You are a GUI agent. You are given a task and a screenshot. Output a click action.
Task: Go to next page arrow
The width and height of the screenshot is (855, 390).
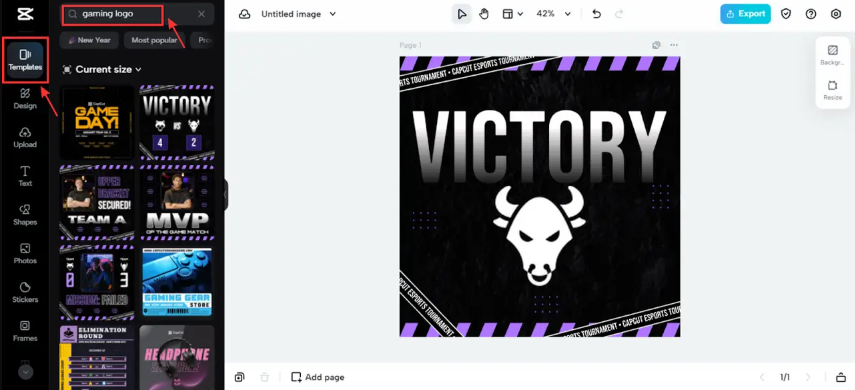(x=808, y=377)
